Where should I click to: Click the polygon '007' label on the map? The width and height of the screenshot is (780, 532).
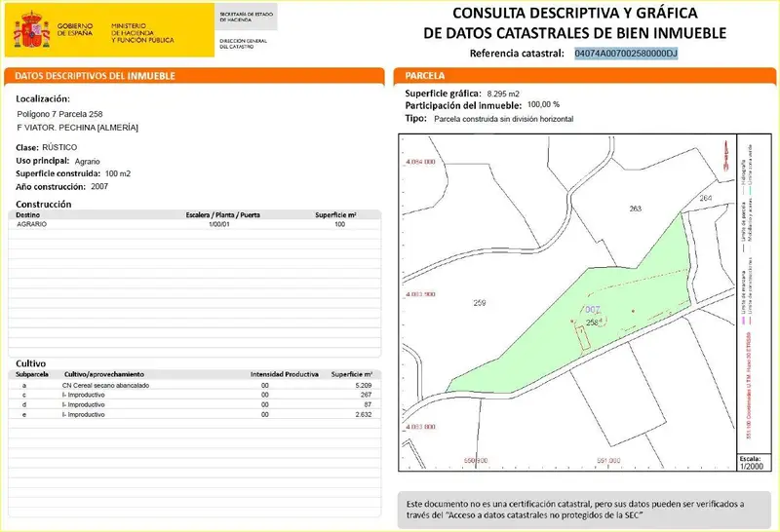click(x=593, y=310)
